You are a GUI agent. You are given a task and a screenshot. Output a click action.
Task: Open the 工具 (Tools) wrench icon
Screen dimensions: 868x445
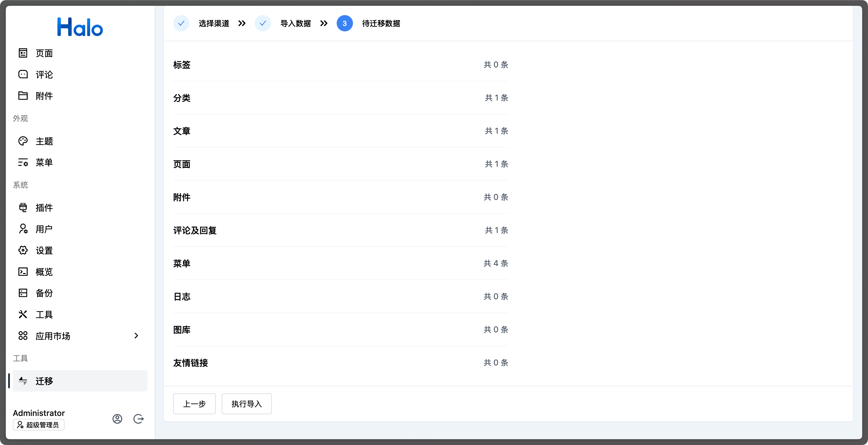pos(23,314)
